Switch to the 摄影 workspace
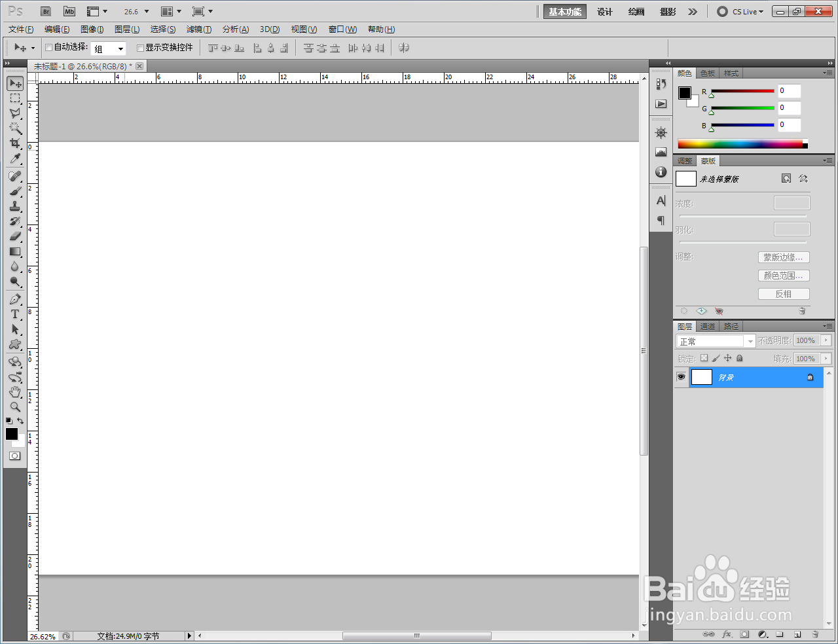This screenshot has height=644, width=838. tap(668, 12)
